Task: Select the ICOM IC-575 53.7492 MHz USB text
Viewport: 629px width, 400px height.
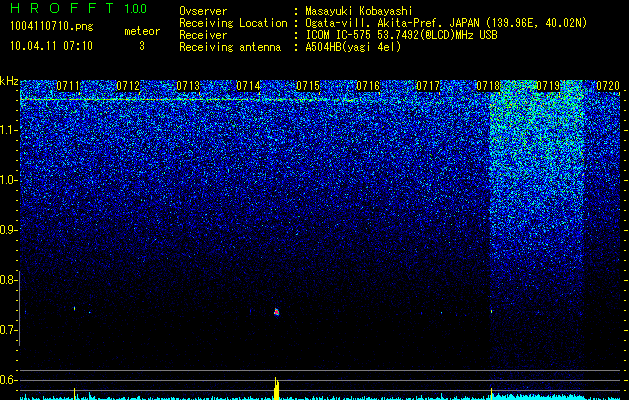Action: tap(401, 35)
